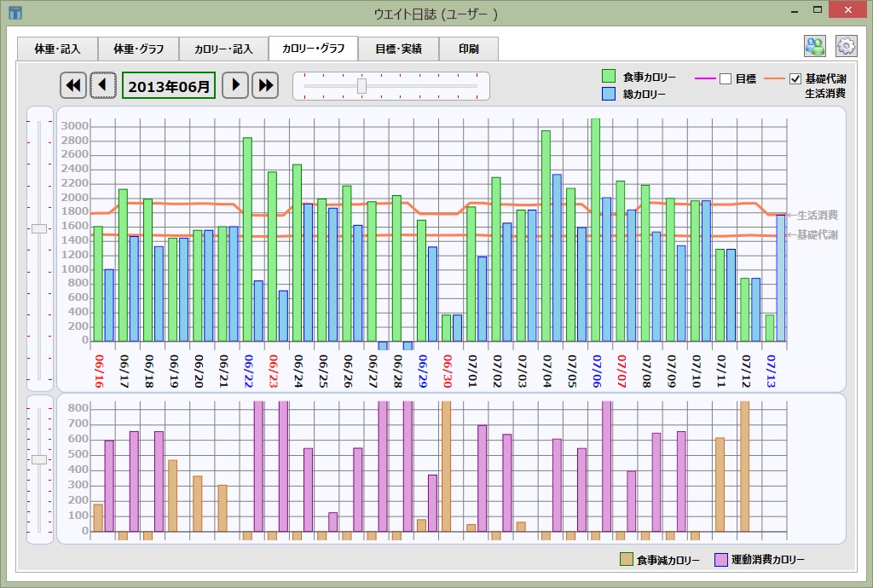Click the blue 総カロリー legend swatch
Screen dimensions: 873x588
click(x=609, y=94)
